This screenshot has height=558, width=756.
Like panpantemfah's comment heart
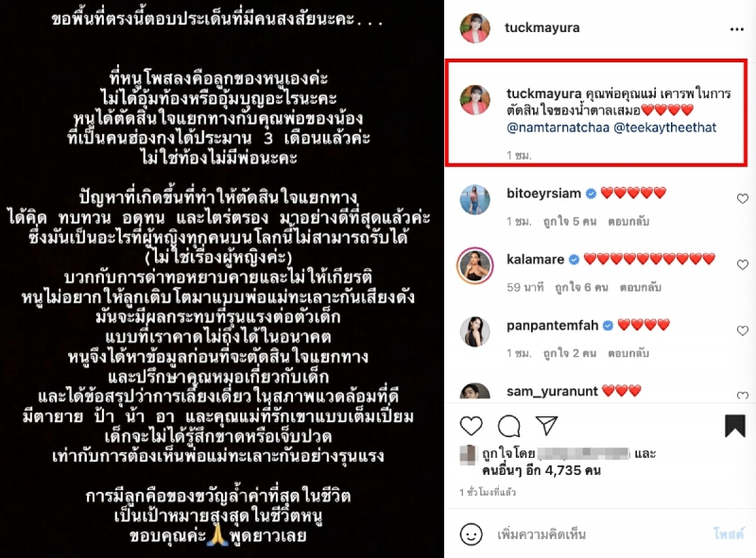coord(743,330)
